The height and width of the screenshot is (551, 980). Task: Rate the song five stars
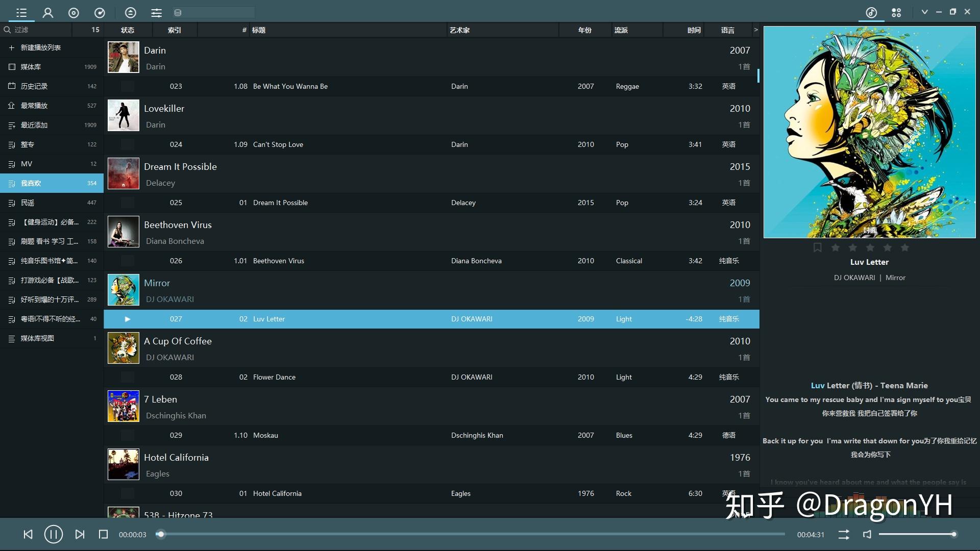click(x=904, y=247)
